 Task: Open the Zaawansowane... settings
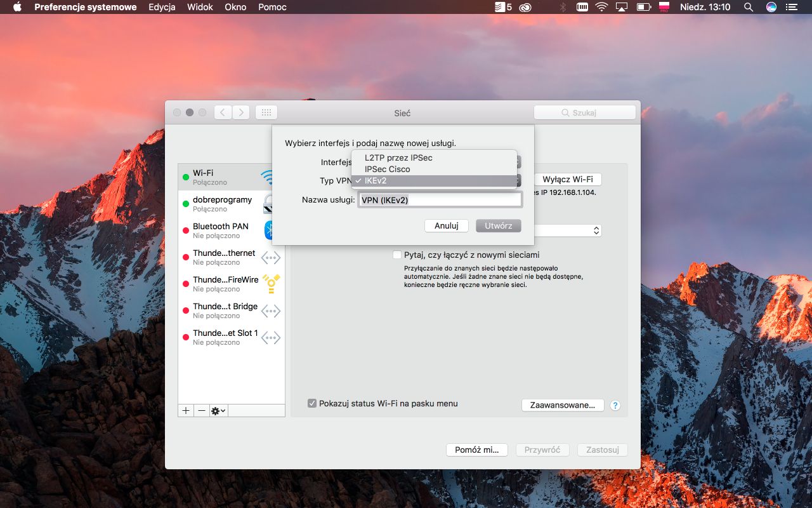click(x=563, y=405)
